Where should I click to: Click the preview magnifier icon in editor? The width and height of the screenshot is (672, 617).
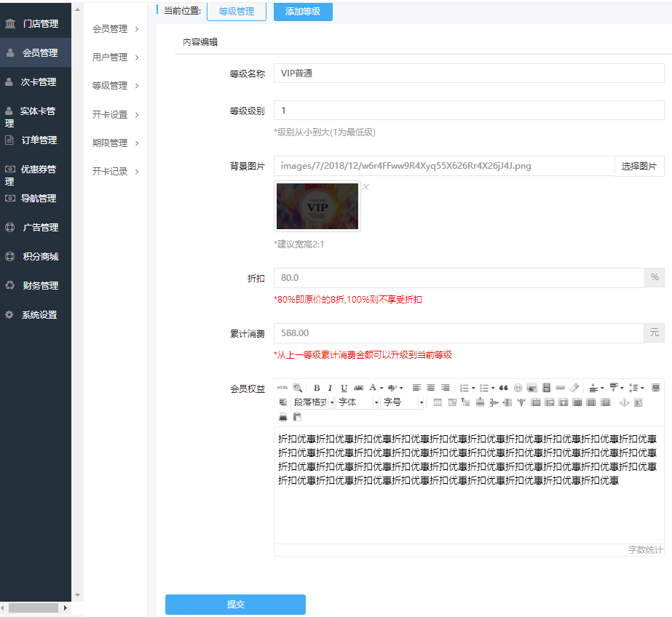[x=298, y=388]
